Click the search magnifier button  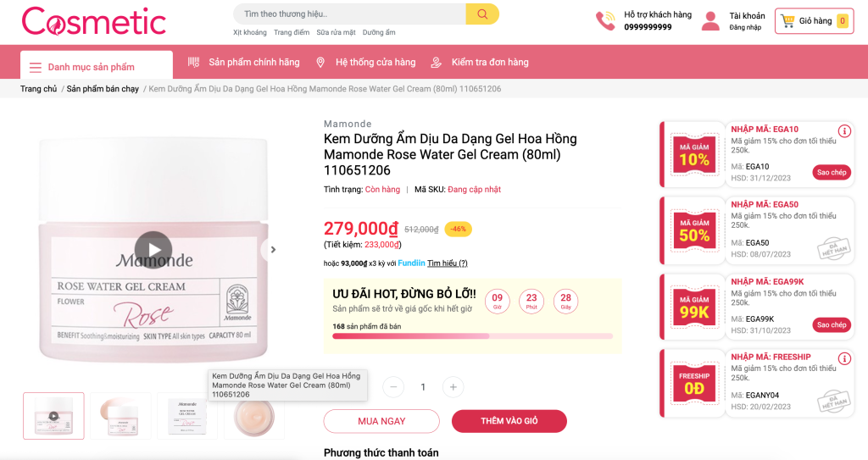click(481, 14)
